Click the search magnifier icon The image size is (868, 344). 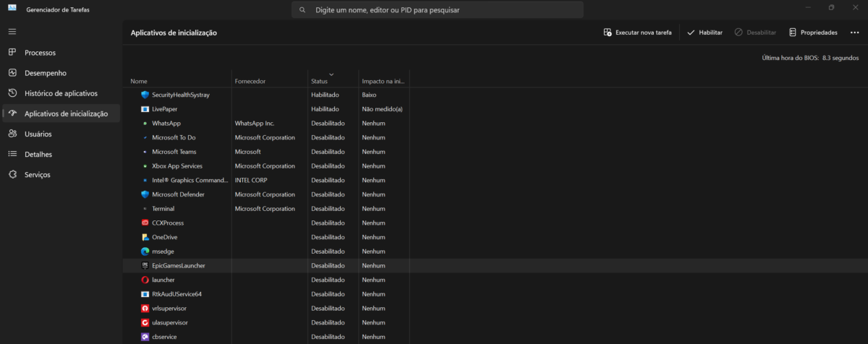tap(302, 11)
